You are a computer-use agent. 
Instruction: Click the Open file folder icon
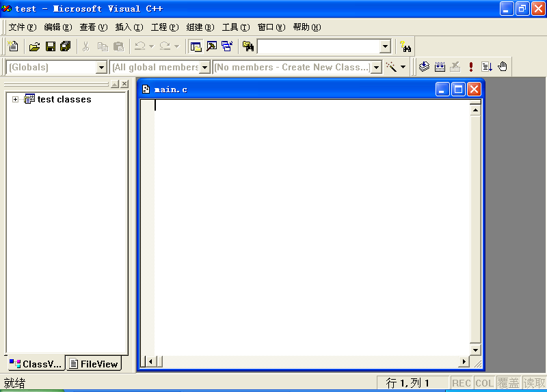coord(35,46)
